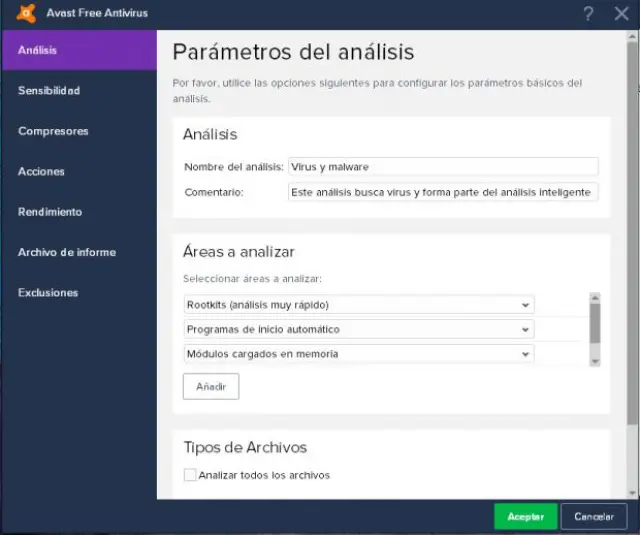
Task: Enable Analizar todos los archivos checkbox
Action: (191, 475)
